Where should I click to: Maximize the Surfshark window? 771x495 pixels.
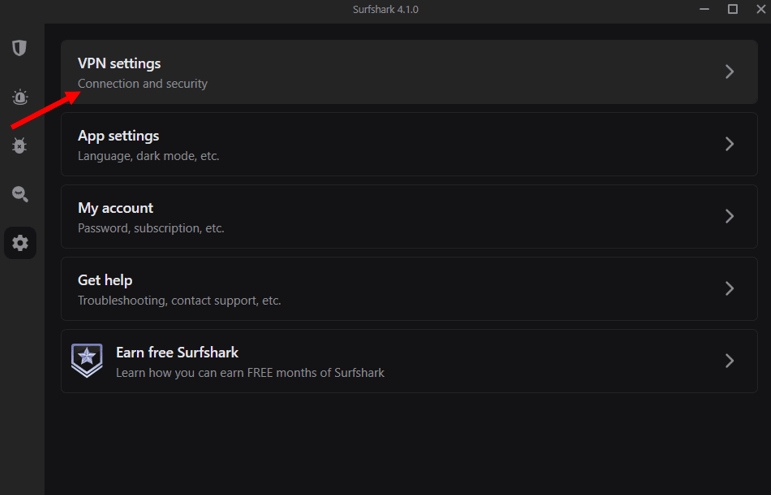[x=732, y=9]
